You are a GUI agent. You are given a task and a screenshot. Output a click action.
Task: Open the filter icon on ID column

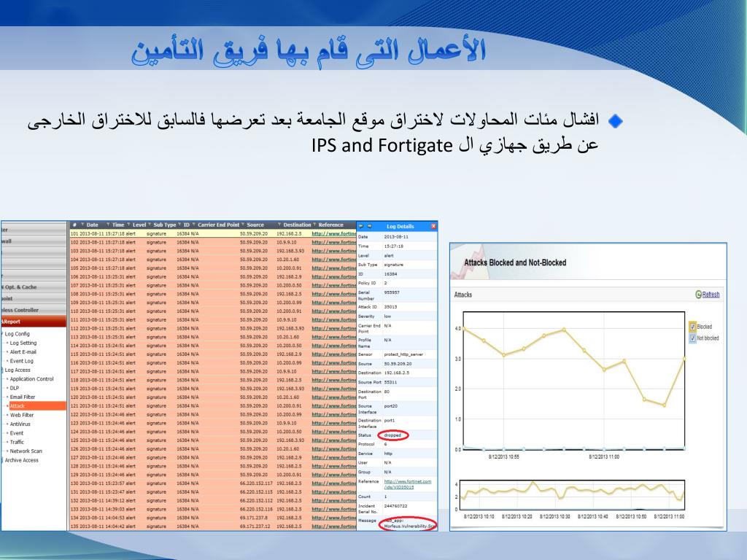point(180,225)
